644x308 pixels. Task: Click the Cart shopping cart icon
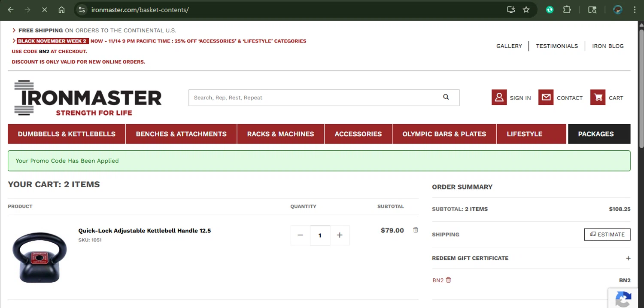tap(598, 98)
